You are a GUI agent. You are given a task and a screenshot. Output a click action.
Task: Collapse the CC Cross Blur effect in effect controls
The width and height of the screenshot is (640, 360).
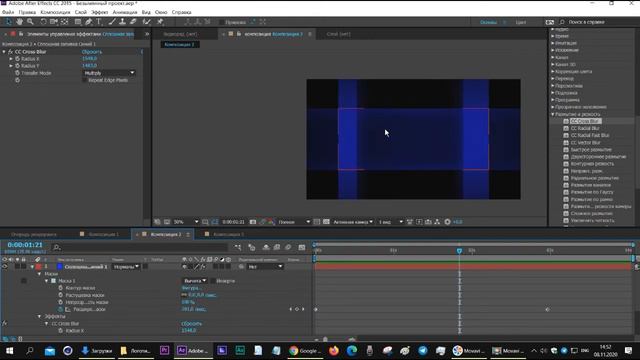click(x=4, y=52)
